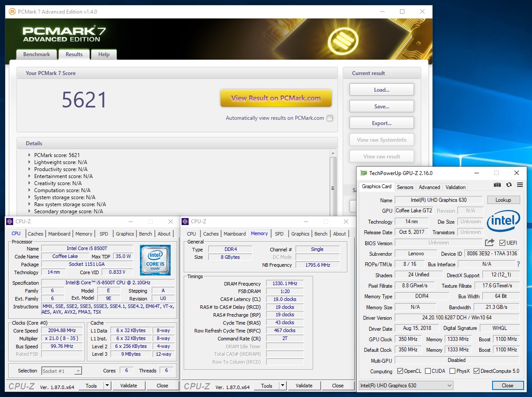Click the Memory CPU-Z window title icon
Viewport: 532px width, 397px height.
click(185, 222)
